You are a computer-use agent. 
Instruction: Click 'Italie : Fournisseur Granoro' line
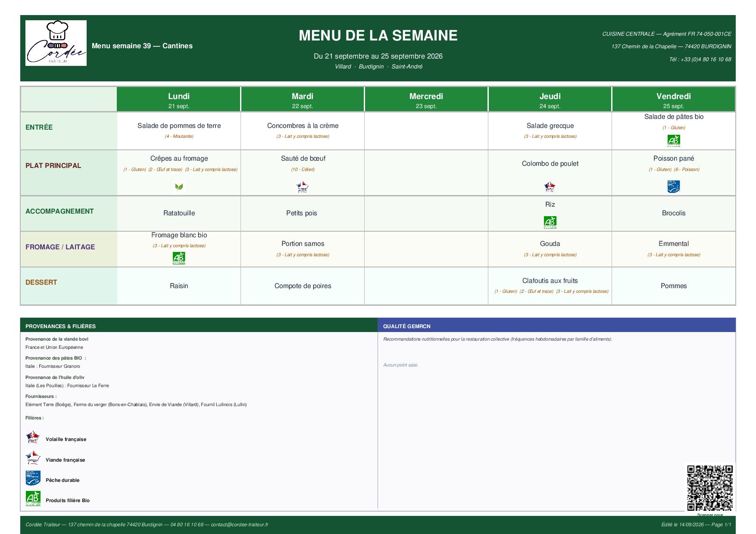point(53,366)
